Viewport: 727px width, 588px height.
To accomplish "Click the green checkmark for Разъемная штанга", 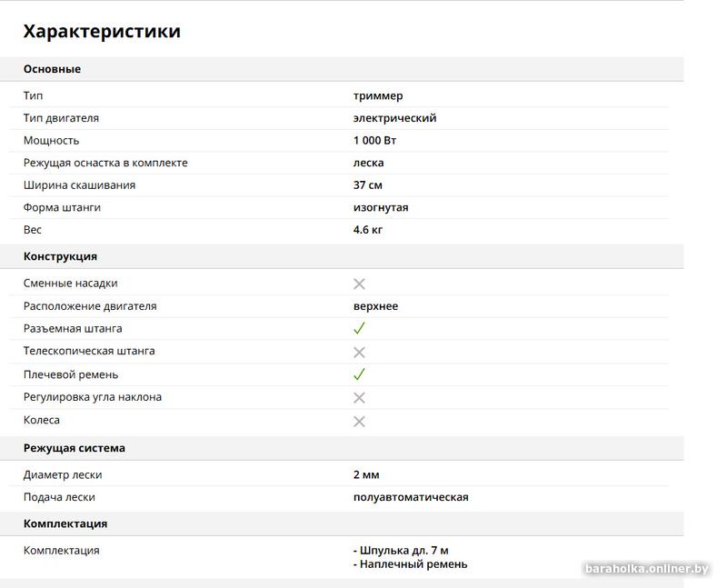I will click(359, 328).
